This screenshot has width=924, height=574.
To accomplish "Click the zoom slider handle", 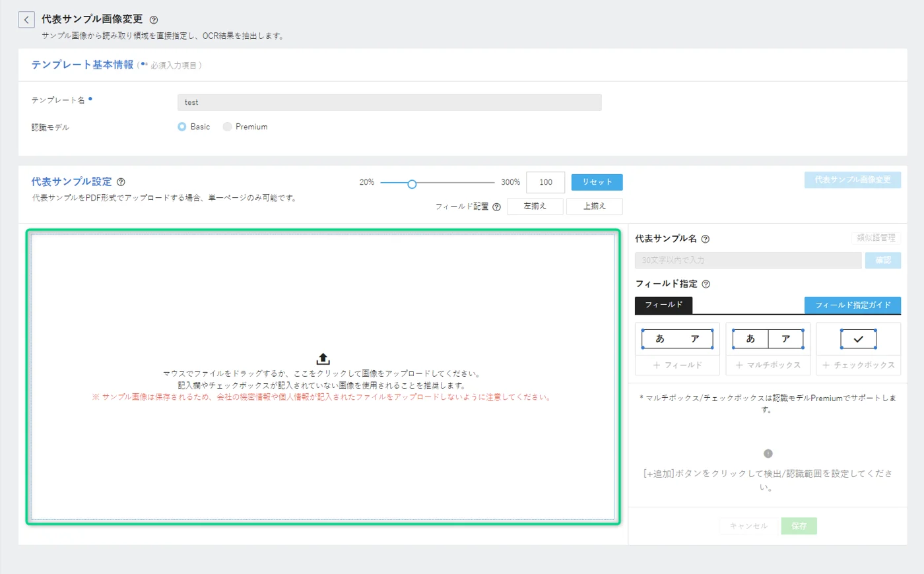I will pos(412,184).
